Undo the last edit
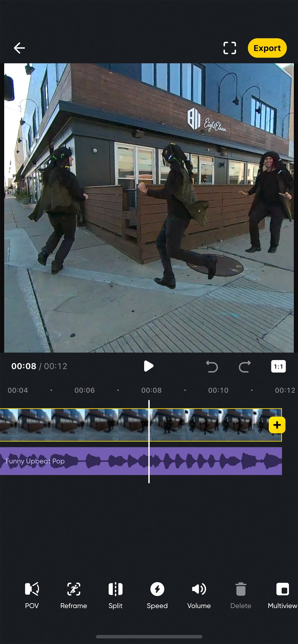 (212, 366)
